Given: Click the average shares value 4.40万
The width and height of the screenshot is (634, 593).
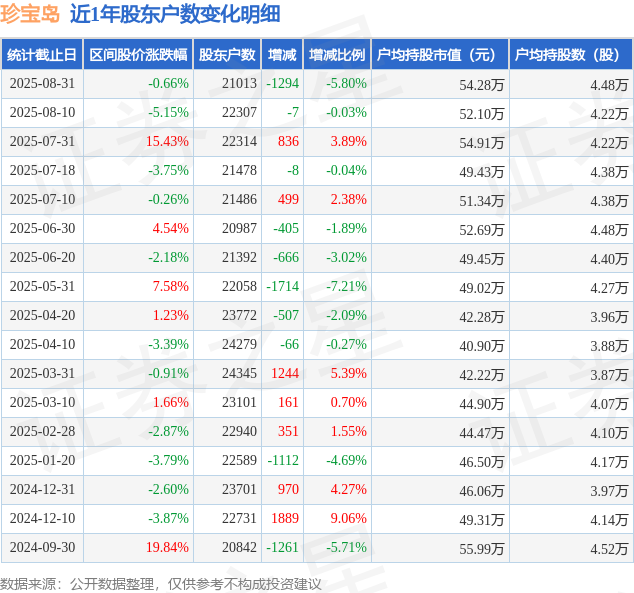Looking at the screenshot, I should tap(609, 259).
